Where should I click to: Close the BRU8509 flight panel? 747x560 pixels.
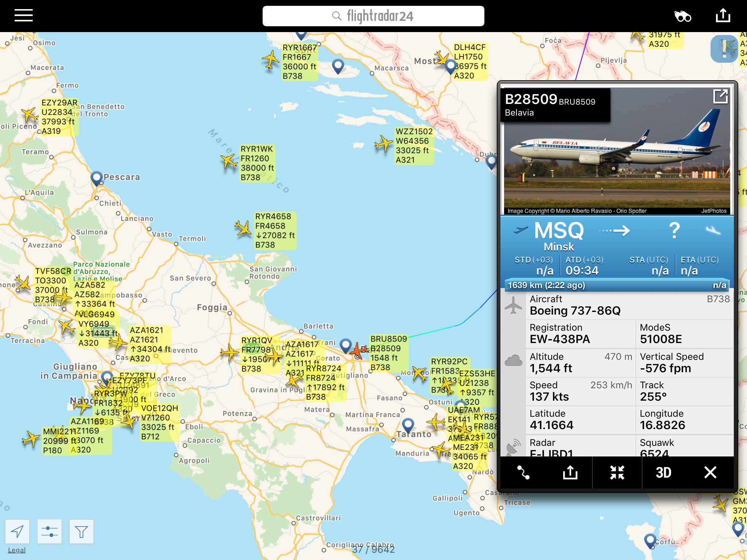710,472
